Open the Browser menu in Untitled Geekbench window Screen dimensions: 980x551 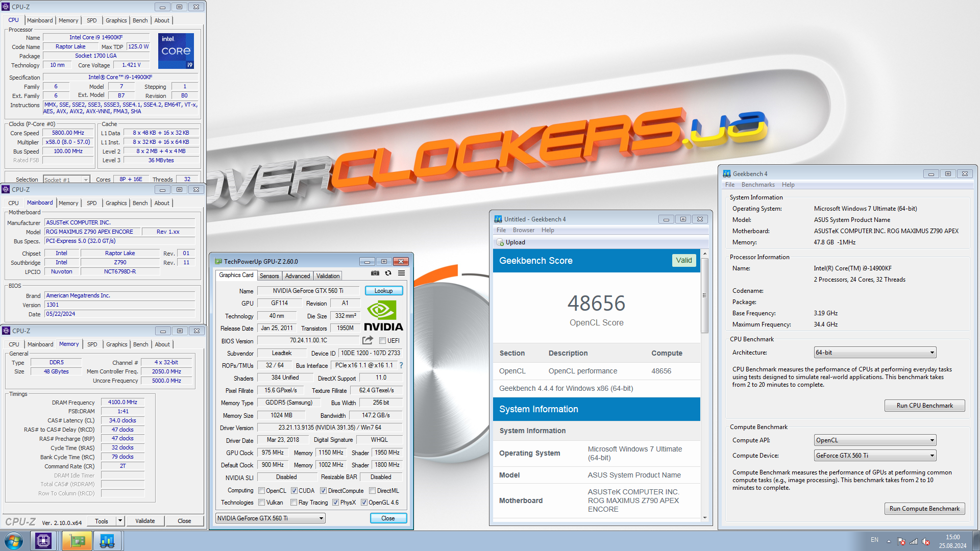(524, 230)
